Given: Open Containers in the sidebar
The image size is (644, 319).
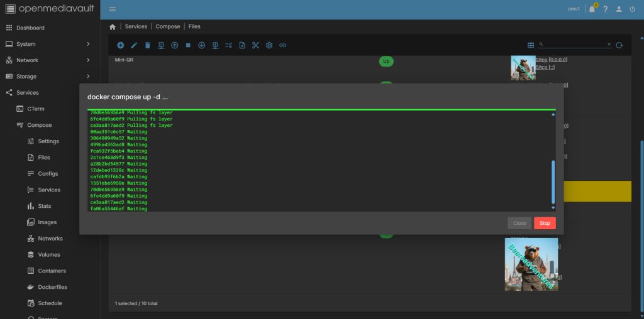Looking at the screenshot, I should tap(52, 271).
